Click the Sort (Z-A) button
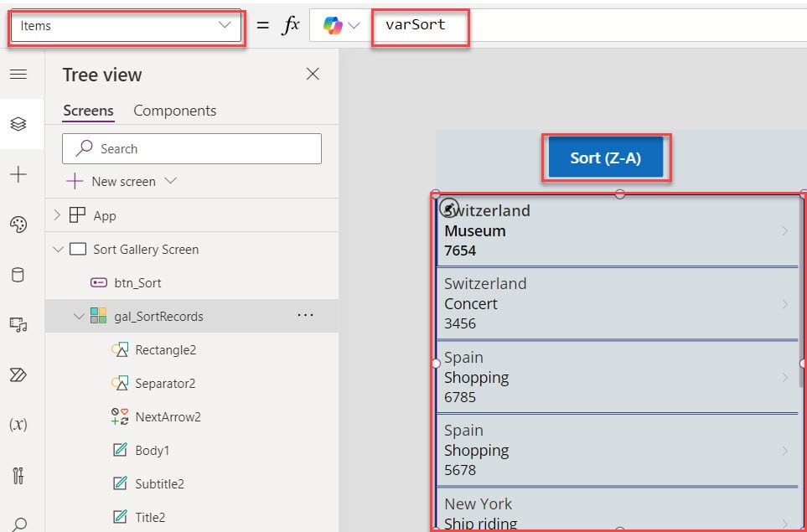Screen dimensions: 807x532 point(606,158)
